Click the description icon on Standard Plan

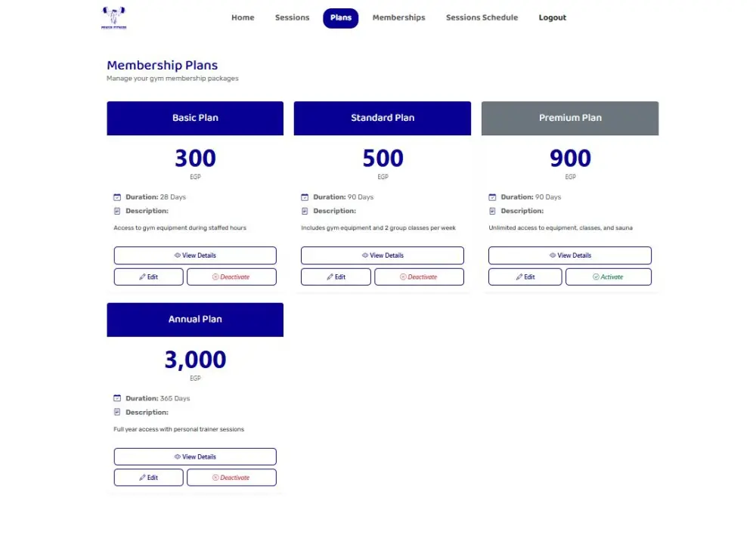click(305, 211)
